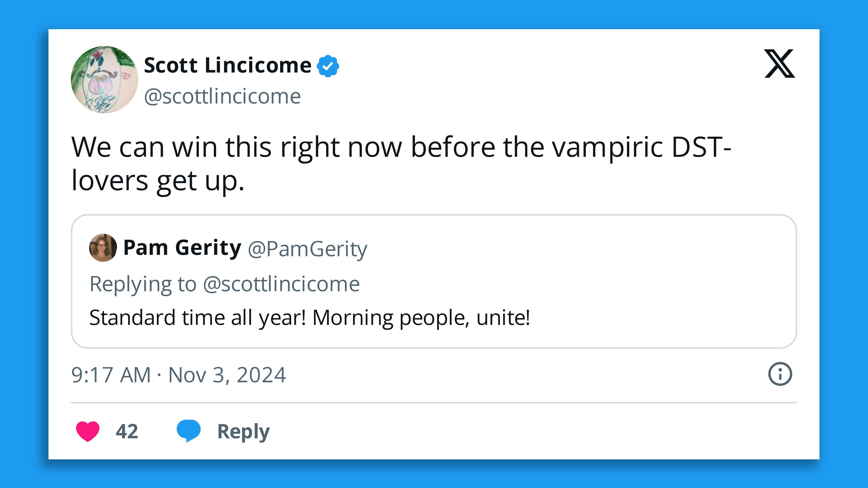Click the "Replying to @scottlincicome" line
Screen dimensions: 868x488
point(225,284)
